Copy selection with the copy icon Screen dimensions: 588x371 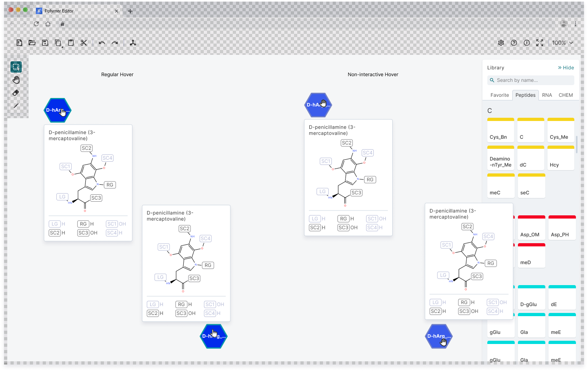click(58, 43)
